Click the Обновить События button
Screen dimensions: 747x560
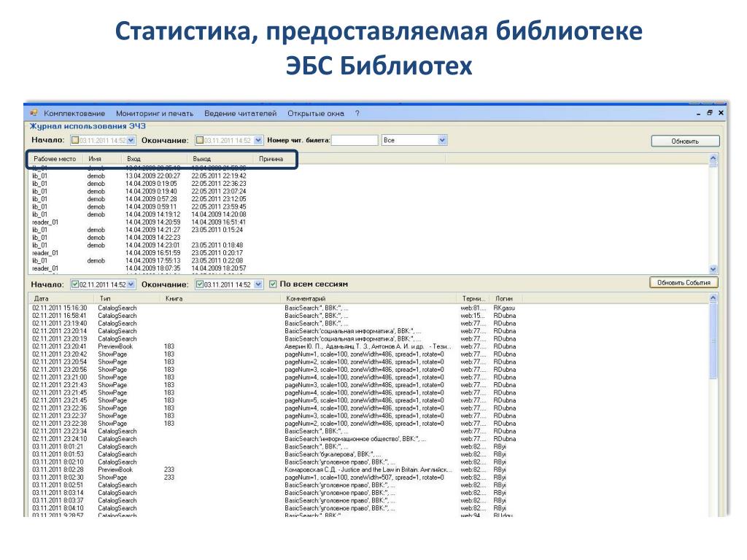coord(684,283)
